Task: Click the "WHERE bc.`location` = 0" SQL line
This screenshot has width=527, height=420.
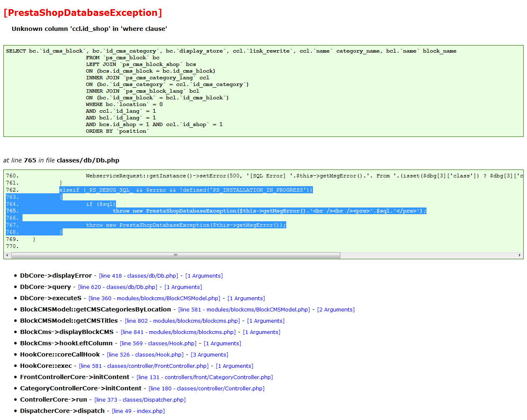Action: [124, 104]
